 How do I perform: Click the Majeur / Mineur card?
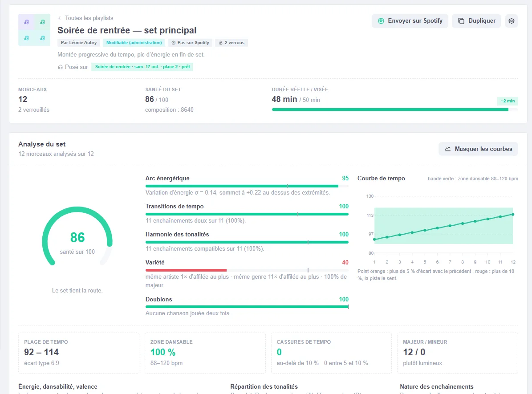coord(458,353)
